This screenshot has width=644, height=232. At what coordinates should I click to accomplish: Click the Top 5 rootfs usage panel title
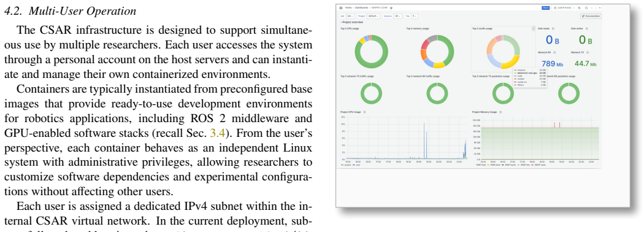tap(482, 29)
